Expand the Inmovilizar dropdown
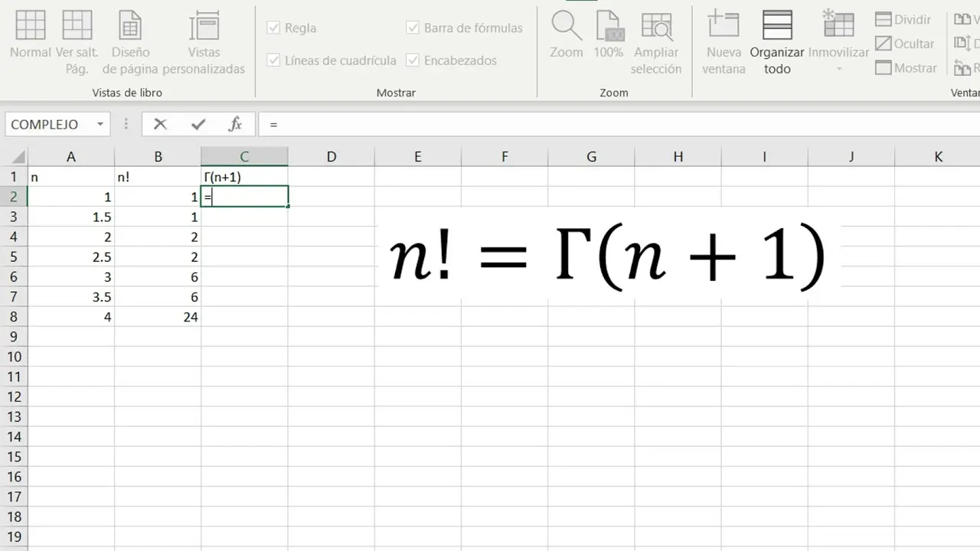Image resolution: width=980 pixels, height=551 pixels. 838,69
